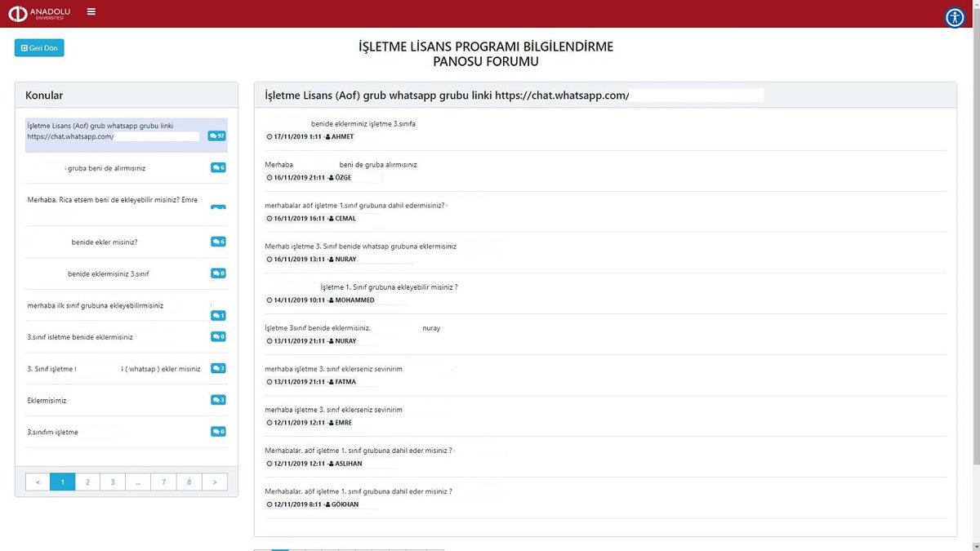The width and height of the screenshot is (980, 551).
Task: Click the Anadolu Üniversitesi logo
Action: coord(41,13)
